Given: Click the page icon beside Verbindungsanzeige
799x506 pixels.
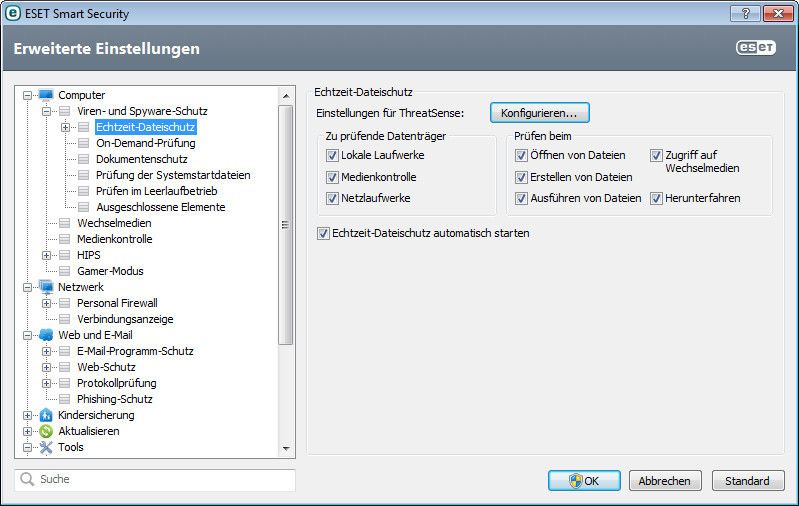Looking at the screenshot, I should [64, 319].
